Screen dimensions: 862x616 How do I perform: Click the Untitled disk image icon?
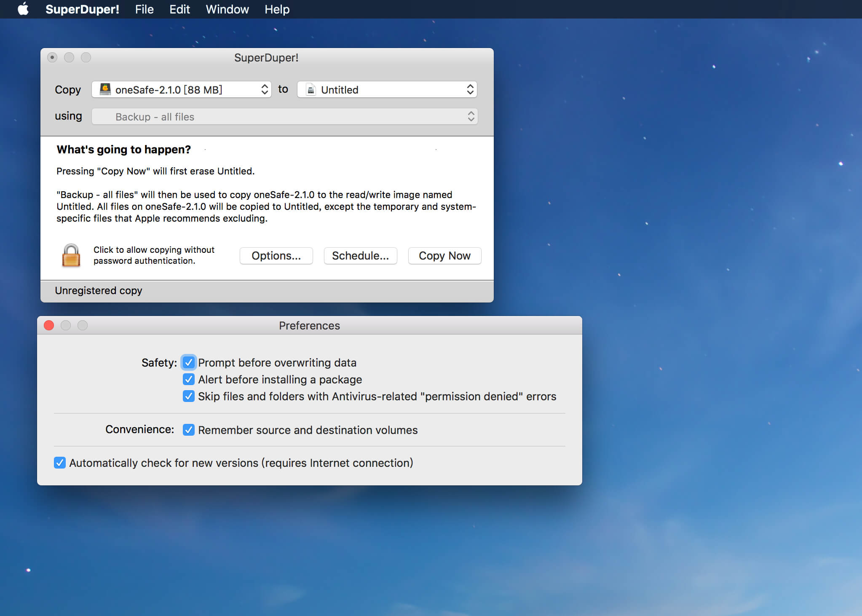[x=311, y=89]
